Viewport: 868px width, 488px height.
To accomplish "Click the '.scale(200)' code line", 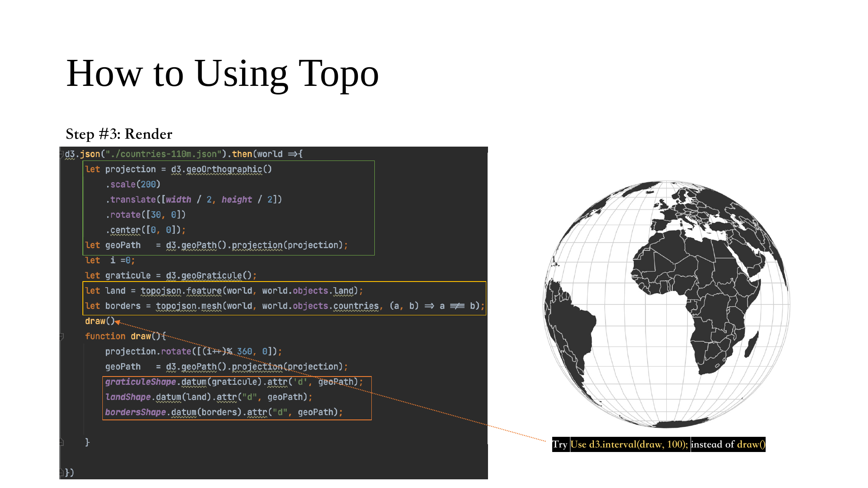I will click(133, 184).
